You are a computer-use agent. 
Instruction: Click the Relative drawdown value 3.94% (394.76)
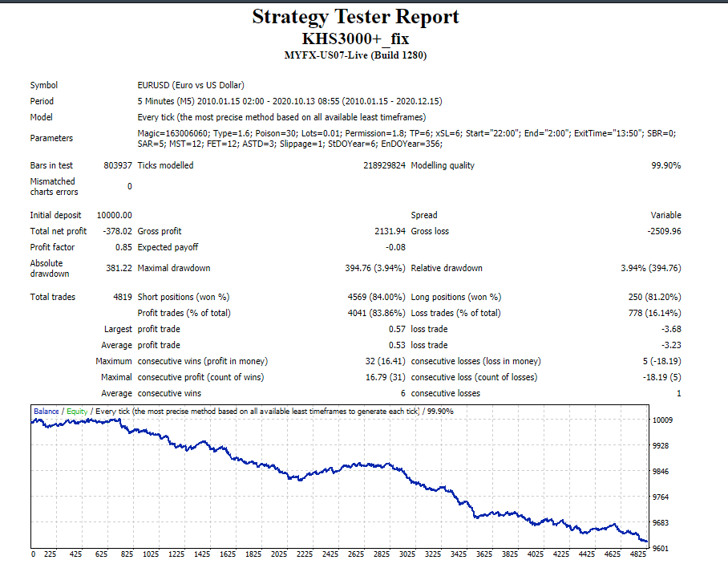click(x=651, y=268)
